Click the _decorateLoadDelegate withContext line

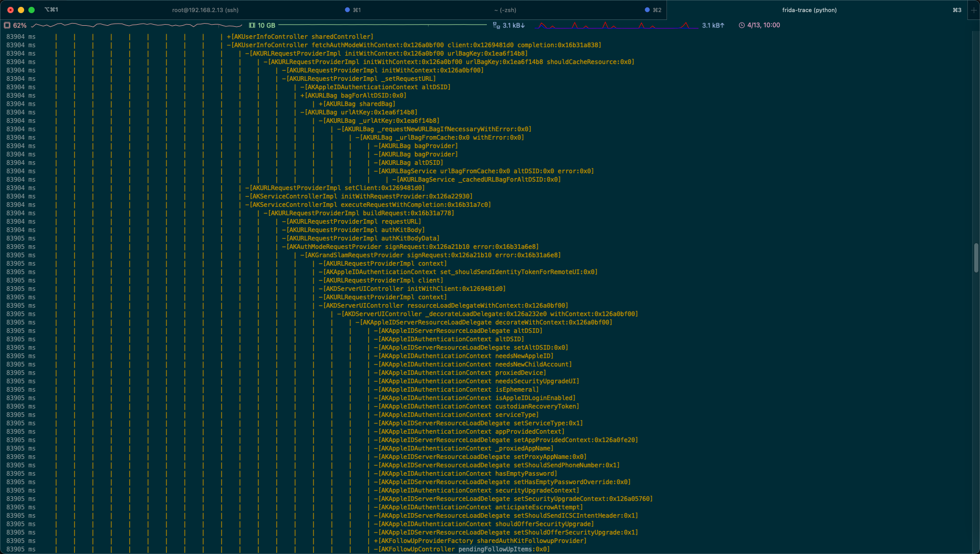(487, 314)
